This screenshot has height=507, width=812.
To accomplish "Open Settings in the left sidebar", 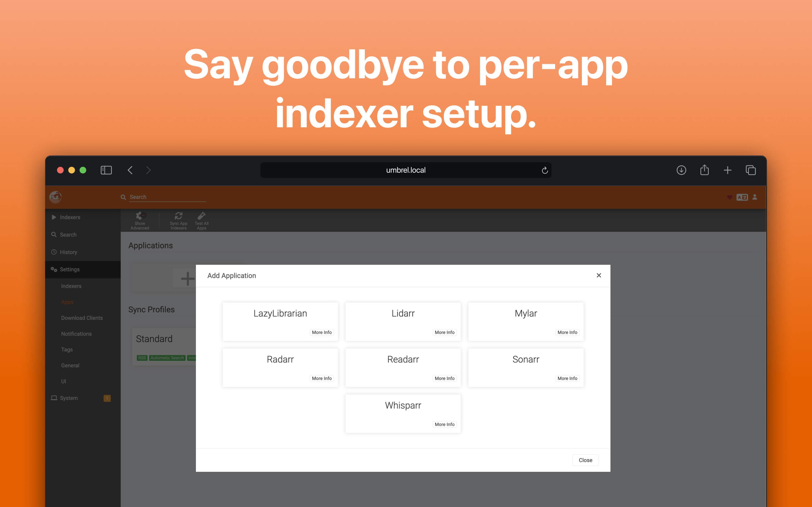I will tap(70, 269).
